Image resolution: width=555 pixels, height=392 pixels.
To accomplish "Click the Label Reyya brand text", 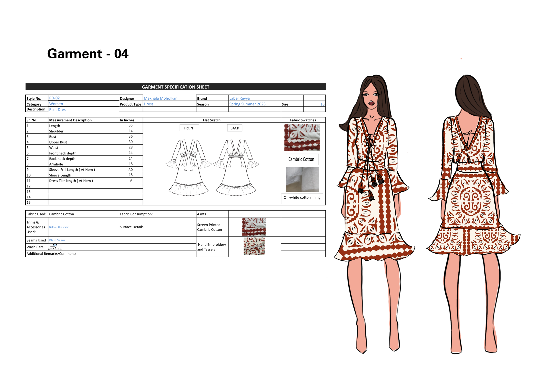I will pos(239,98).
